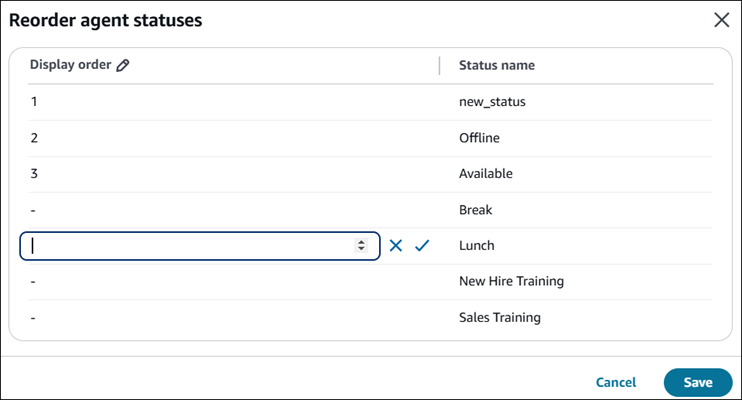Screen dimensions: 742x400
Task: Select the Offline status name
Action: coord(479,137)
